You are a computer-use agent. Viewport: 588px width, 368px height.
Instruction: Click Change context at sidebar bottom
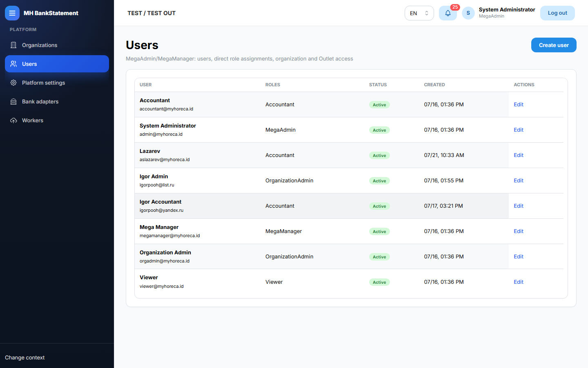tap(25, 357)
